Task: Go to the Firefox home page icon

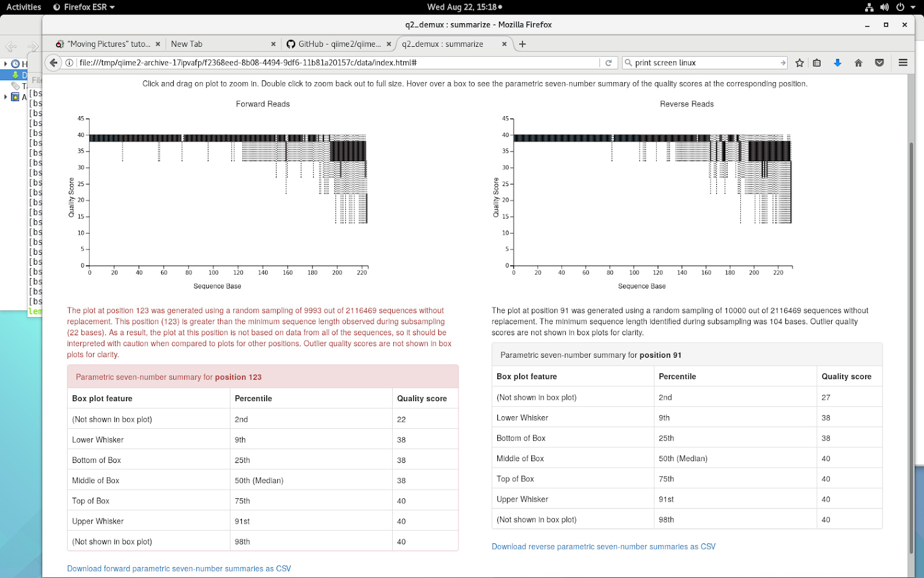Action: pos(858,62)
